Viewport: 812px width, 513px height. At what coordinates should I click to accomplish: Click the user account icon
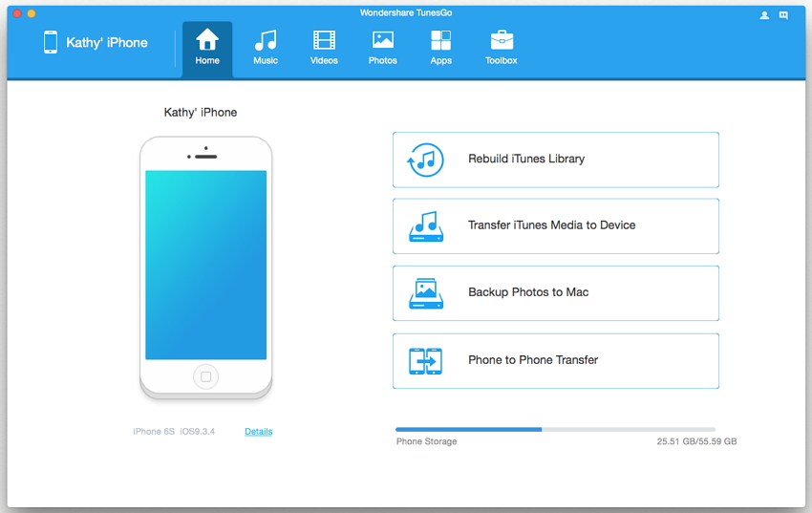pos(764,15)
